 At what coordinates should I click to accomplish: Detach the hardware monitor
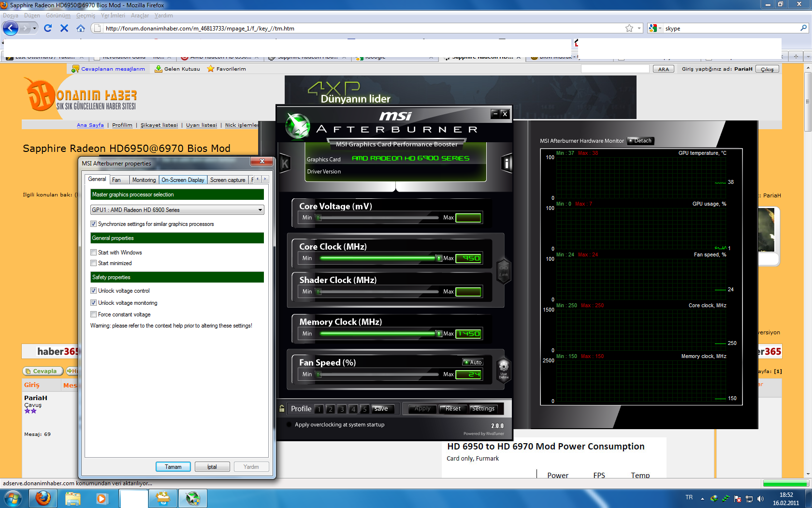tap(640, 141)
